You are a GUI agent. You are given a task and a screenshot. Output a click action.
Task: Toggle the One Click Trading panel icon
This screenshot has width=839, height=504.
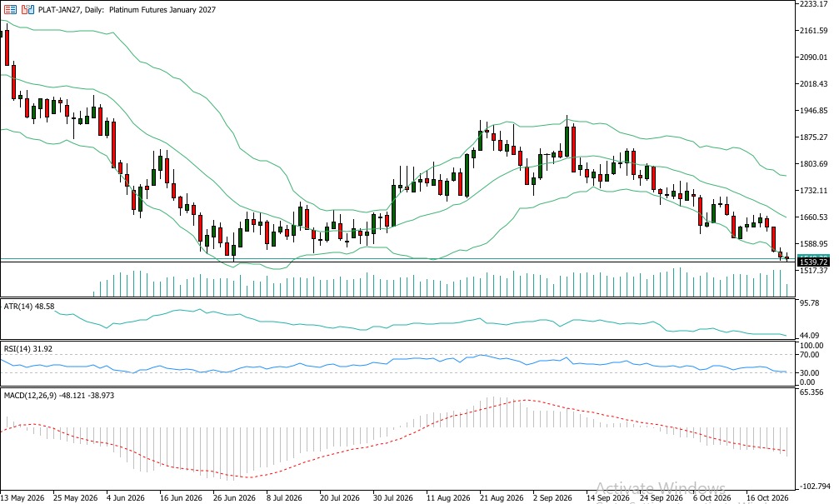[x=27, y=10]
